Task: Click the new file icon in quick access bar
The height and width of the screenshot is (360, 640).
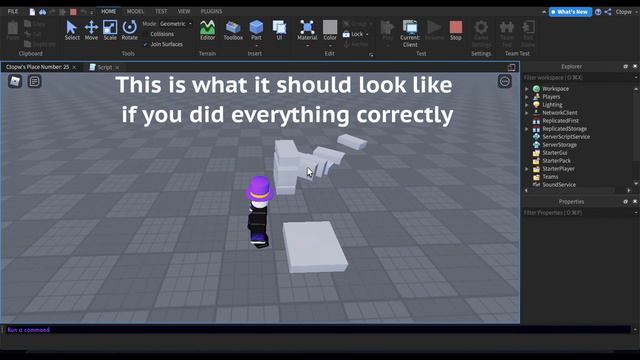Action: point(32,12)
